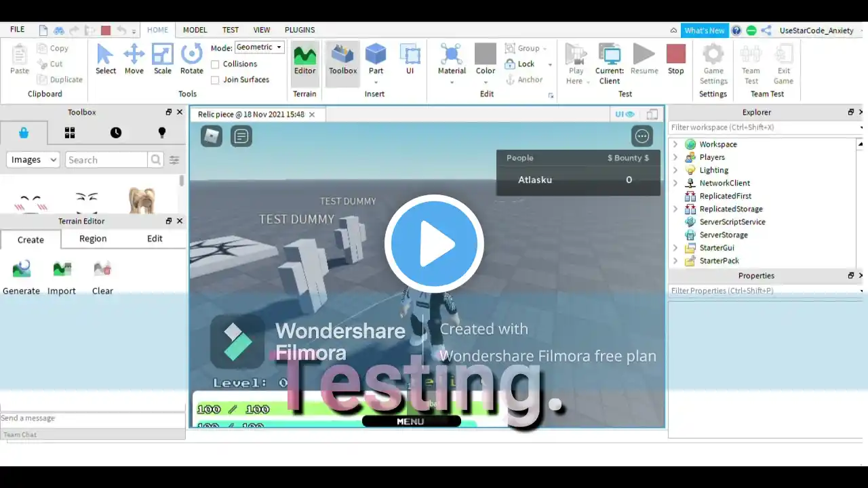Switch to Terrain Editor Region tab
The height and width of the screenshot is (488, 868).
(93, 239)
